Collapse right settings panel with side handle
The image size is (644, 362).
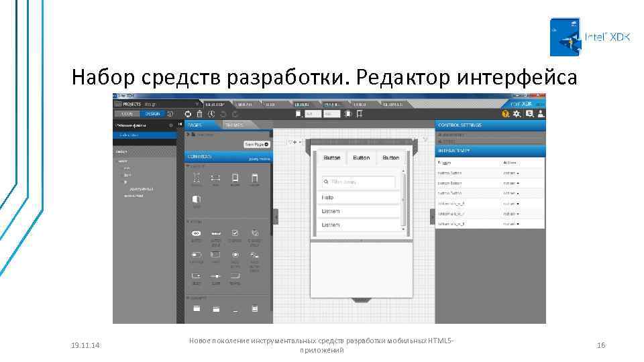coord(432,217)
